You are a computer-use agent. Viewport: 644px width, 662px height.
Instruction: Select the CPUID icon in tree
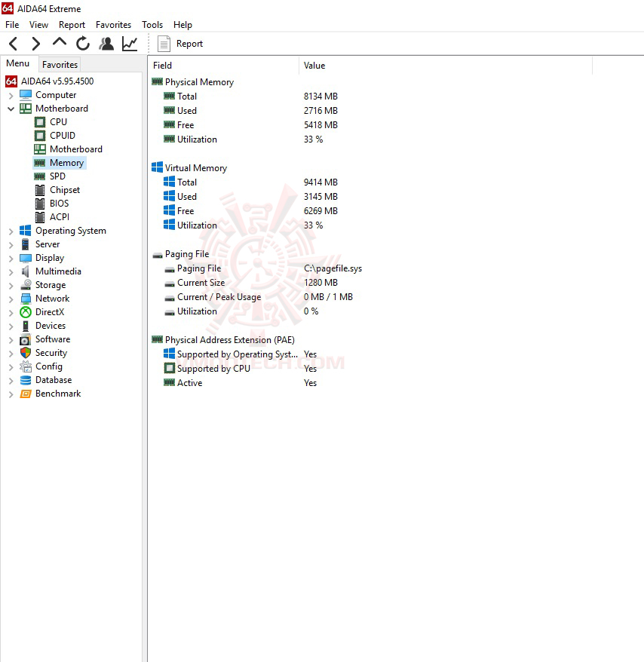(40, 136)
